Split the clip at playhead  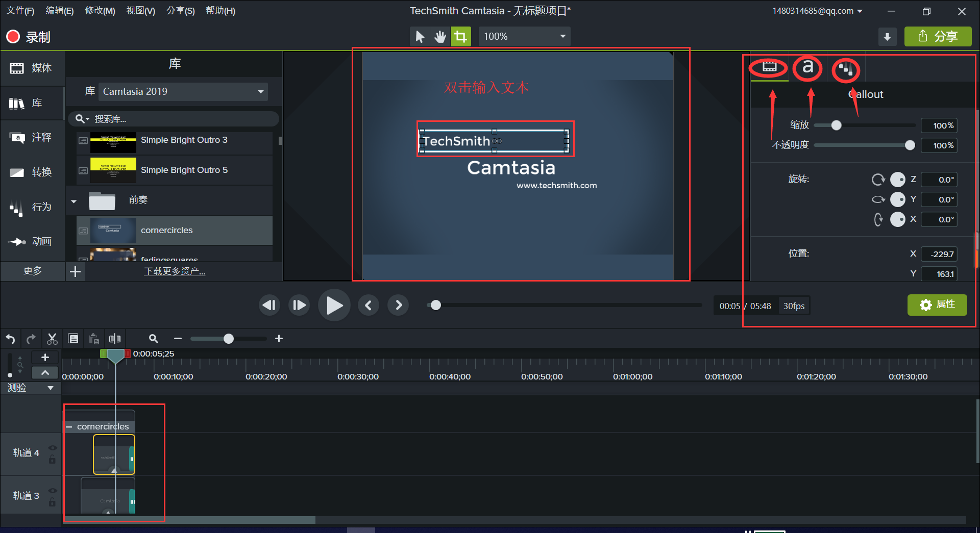pos(115,339)
